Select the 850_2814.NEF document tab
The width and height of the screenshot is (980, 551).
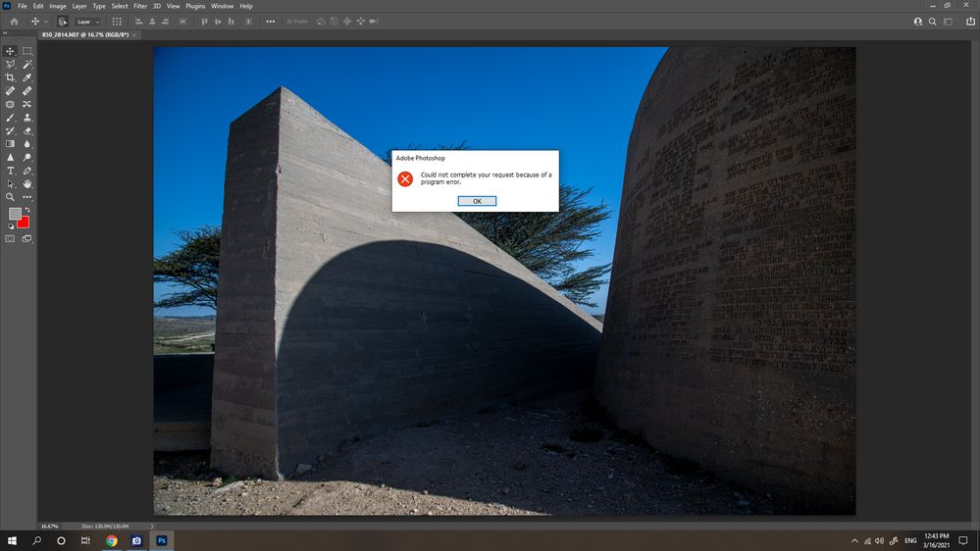(x=85, y=35)
